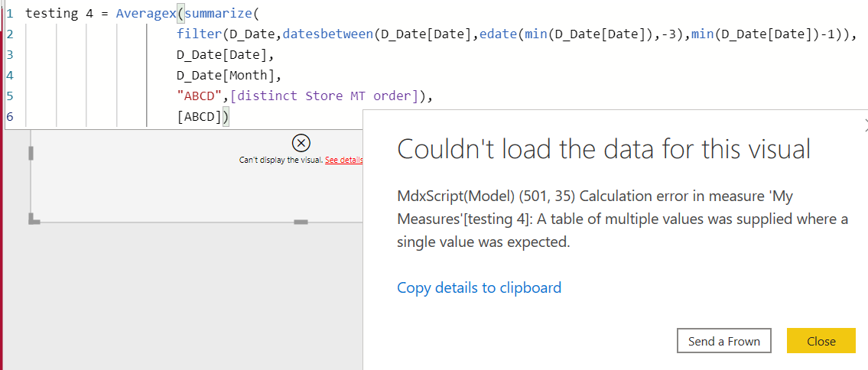The image size is (868, 370).
Task: Click the MdxScript error message text
Action: coord(623,219)
